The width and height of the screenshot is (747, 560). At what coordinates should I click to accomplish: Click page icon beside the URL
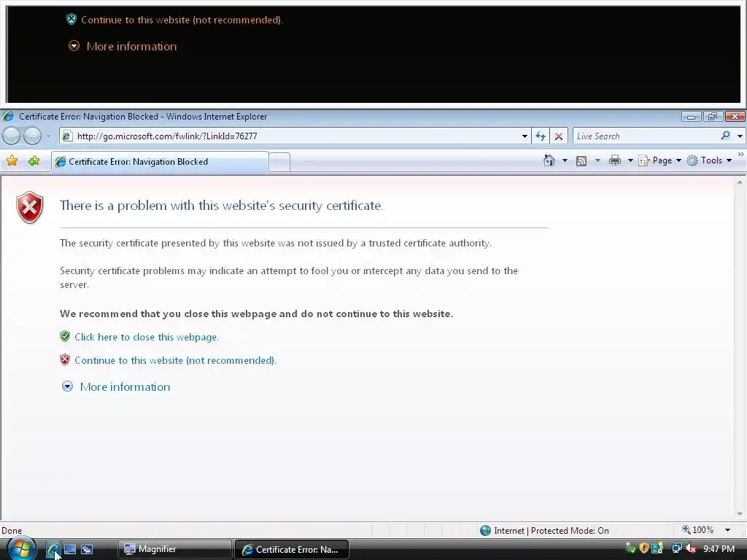point(67,136)
